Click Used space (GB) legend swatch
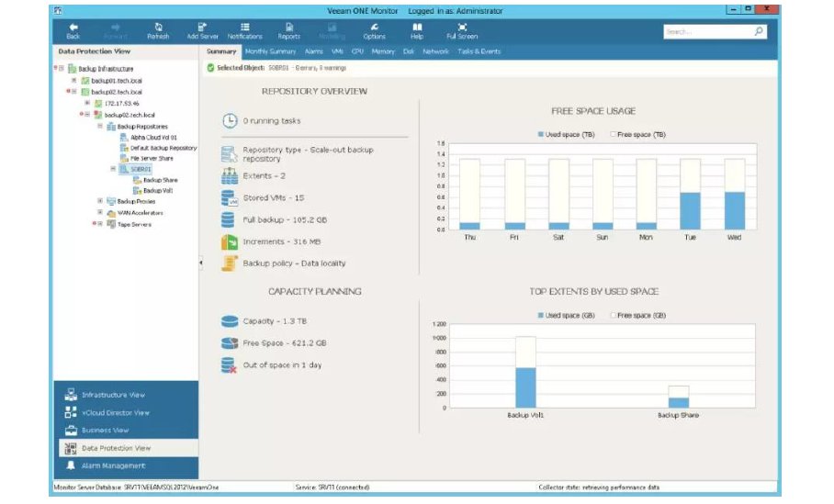Image resolution: width=834 pixels, height=504 pixels. tap(540, 315)
